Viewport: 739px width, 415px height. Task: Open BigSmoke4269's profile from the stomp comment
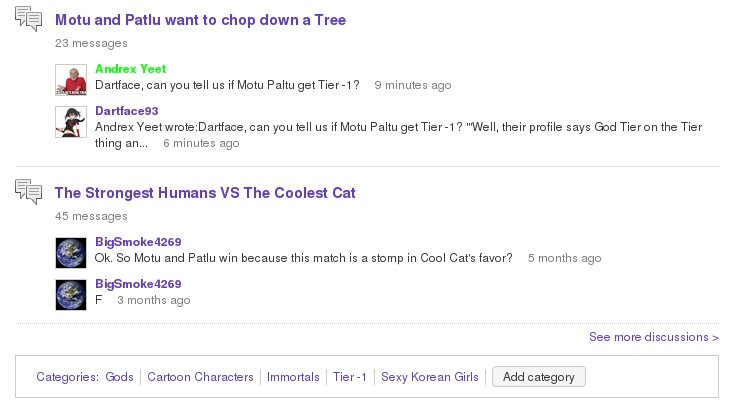pos(138,242)
